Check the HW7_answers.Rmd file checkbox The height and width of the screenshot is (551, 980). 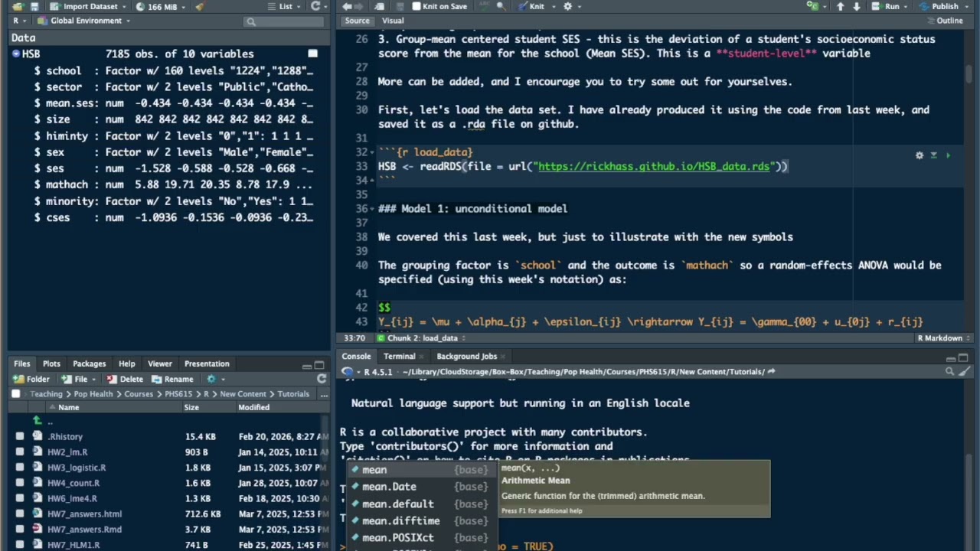[20, 529]
